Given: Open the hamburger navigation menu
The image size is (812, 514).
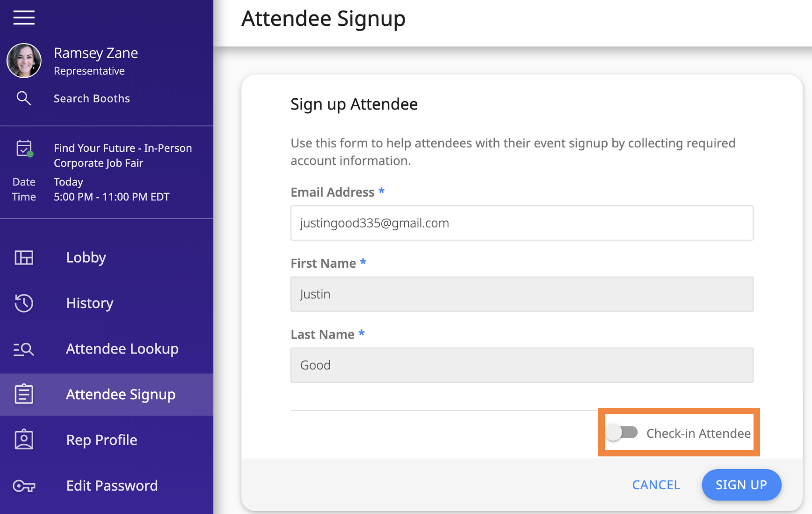Looking at the screenshot, I should (23, 17).
